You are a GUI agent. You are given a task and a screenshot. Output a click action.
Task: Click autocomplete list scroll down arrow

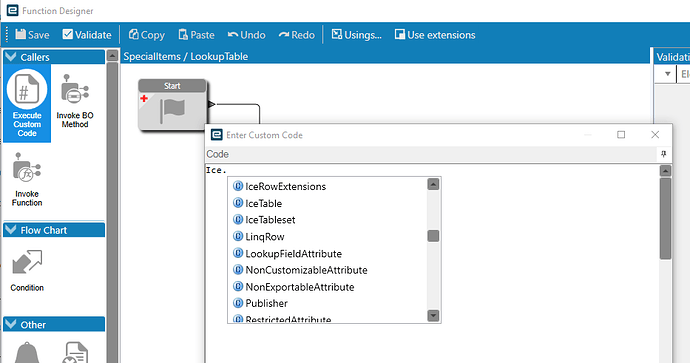point(433,315)
